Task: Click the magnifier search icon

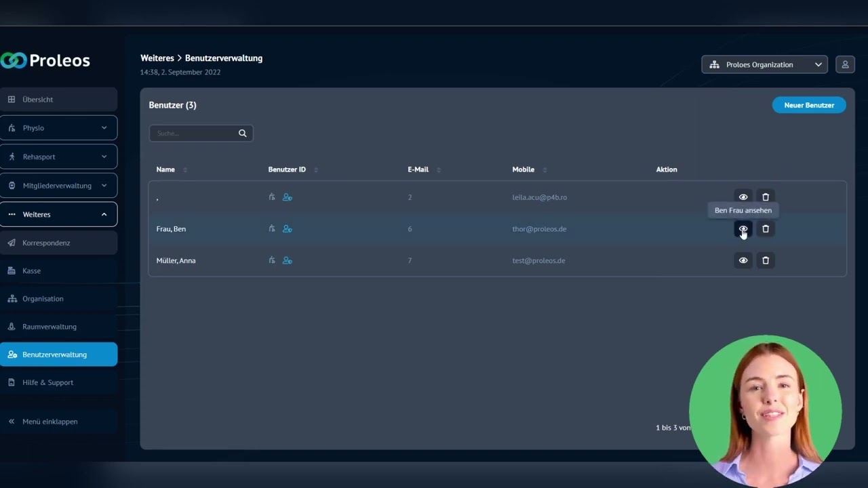Action: point(243,134)
